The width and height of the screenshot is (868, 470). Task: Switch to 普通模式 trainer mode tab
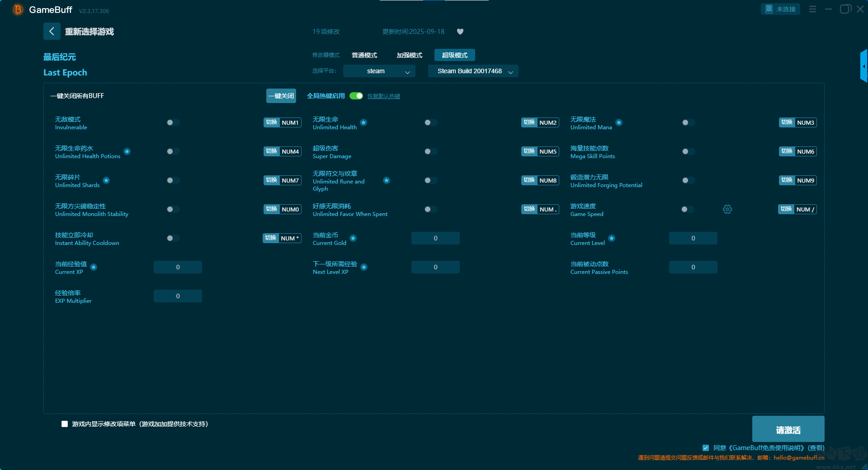click(x=364, y=55)
